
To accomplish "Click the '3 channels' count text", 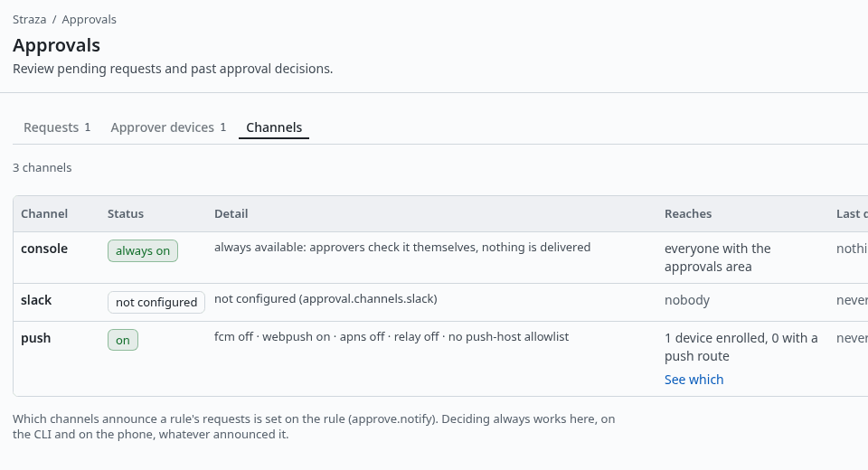I will tap(42, 168).
